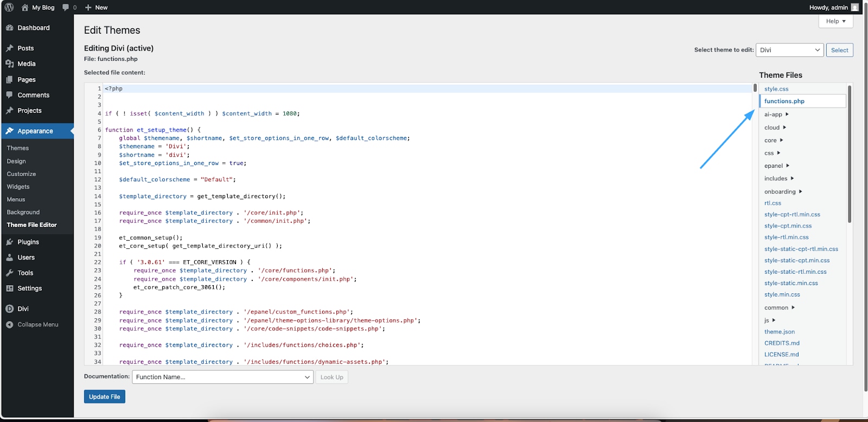This screenshot has width=868, height=422.
Task: Click the et_common_setup(); code line
Action: pos(151,238)
